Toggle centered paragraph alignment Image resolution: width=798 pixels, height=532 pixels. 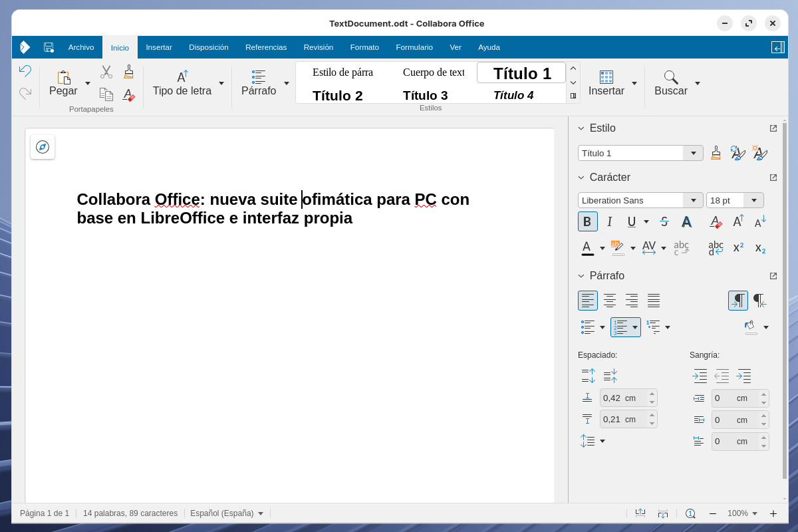point(609,301)
